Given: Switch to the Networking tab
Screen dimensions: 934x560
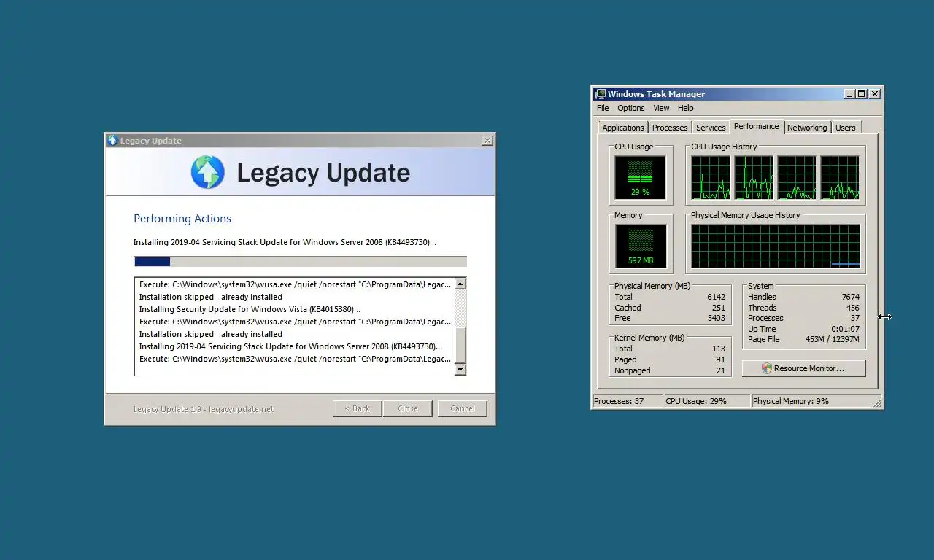Looking at the screenshot, I should (807, 128).
